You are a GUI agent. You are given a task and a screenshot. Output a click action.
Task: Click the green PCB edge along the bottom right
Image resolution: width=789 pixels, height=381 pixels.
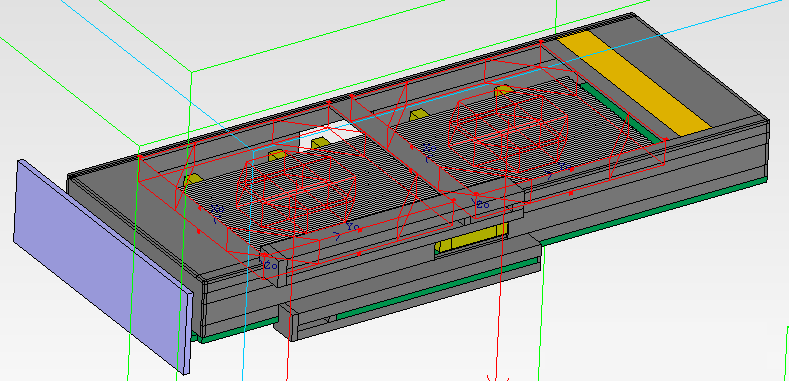(x=654, y=210)
